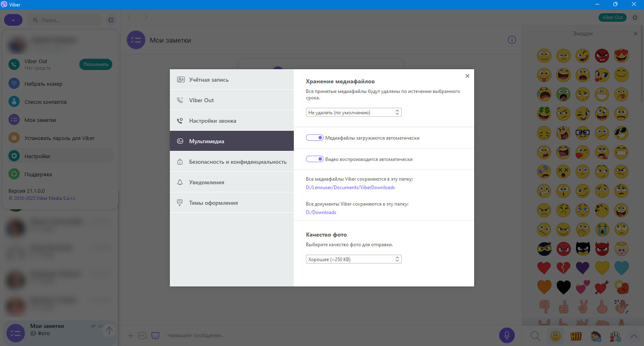
Task: Focus the Поиск search field
Action: (64, 20)
